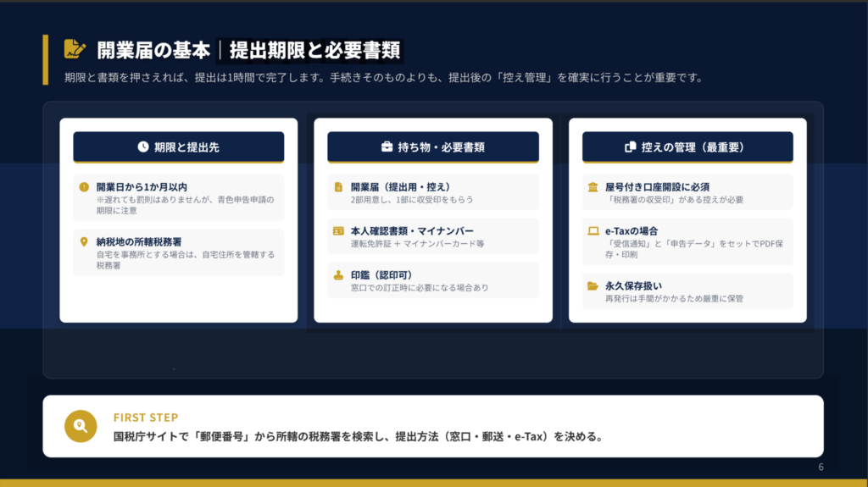
Task: Select the 控えの管理（最重要） card header
Action: pos(687,147)
